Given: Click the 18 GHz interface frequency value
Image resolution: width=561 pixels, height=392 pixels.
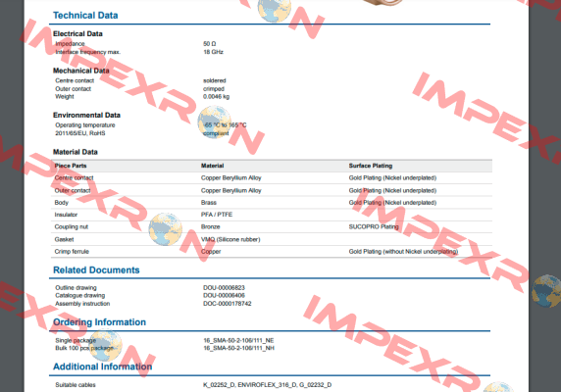Looking at the screenshot, I should (x=213, y=52).
